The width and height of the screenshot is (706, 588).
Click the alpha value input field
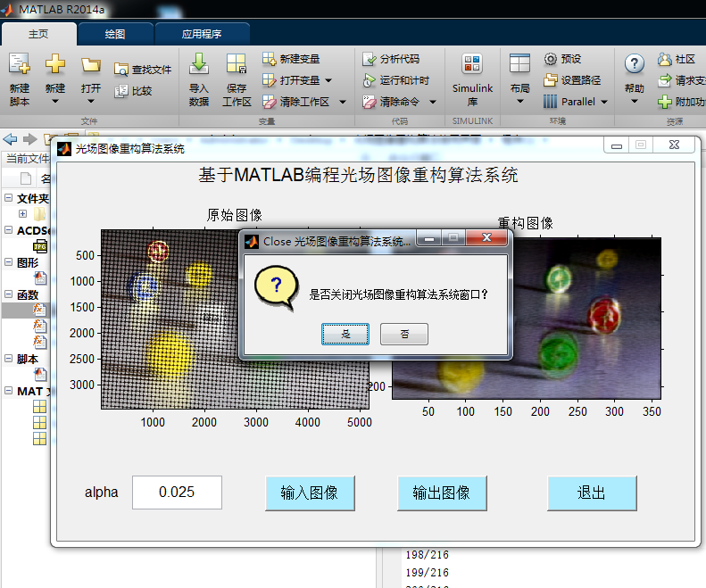coord(177,493)
